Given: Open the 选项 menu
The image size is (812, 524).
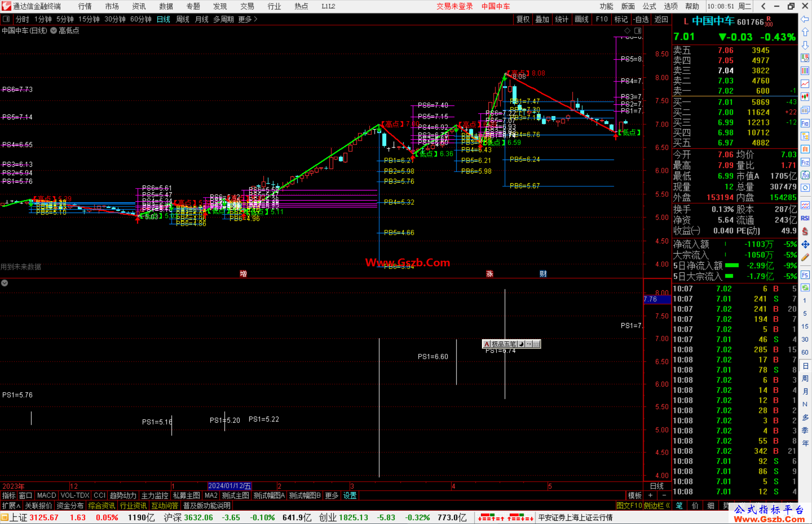Looking at the screenshot, I should click(x=671, y=6).
